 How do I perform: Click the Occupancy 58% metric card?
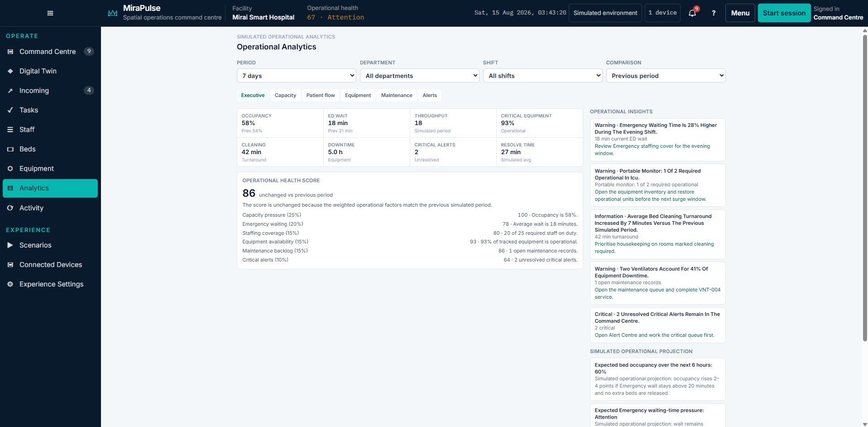pyautogui.click(x=280, y=123)
